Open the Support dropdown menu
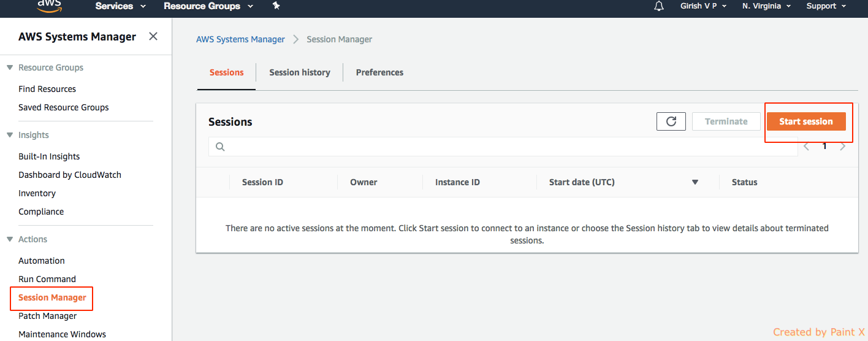868x341 pixels. tap(826, 6)
